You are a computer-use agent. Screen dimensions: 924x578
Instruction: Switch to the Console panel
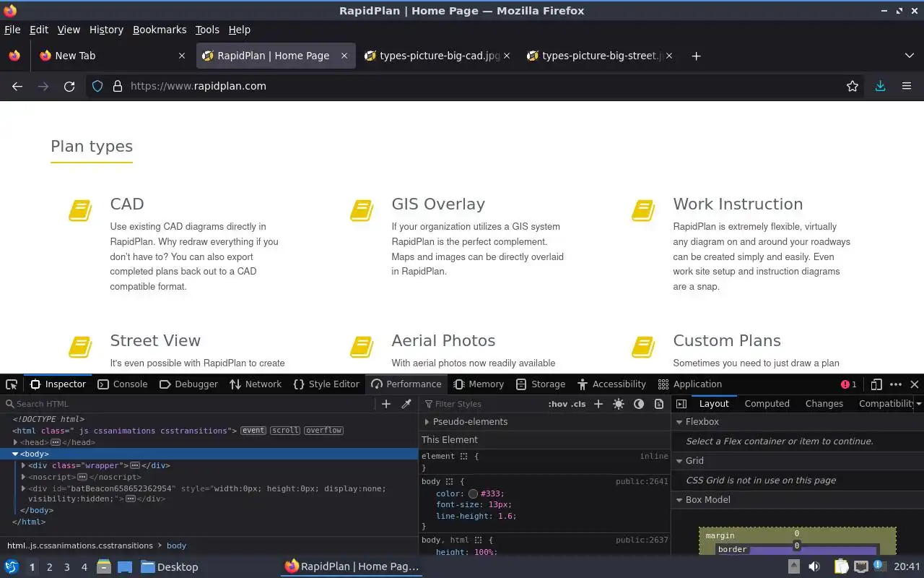point(122,384)
